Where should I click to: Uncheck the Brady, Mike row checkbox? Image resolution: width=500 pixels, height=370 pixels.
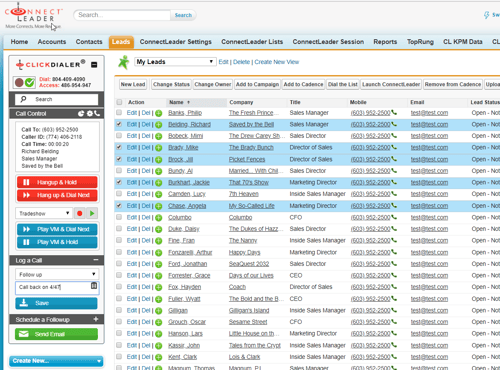[x=119, y=147]
